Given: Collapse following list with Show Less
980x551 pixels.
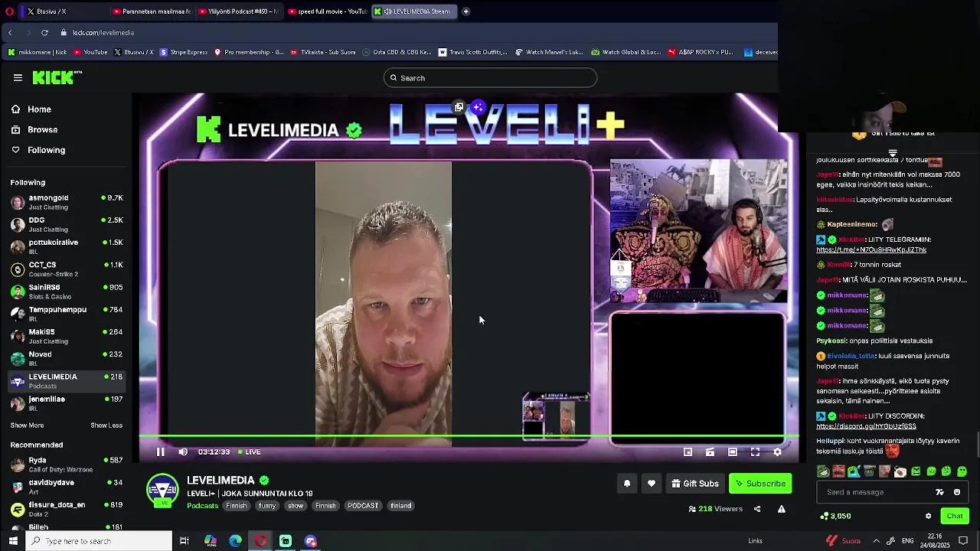Looking at the screenshot, I should point(106,425).
